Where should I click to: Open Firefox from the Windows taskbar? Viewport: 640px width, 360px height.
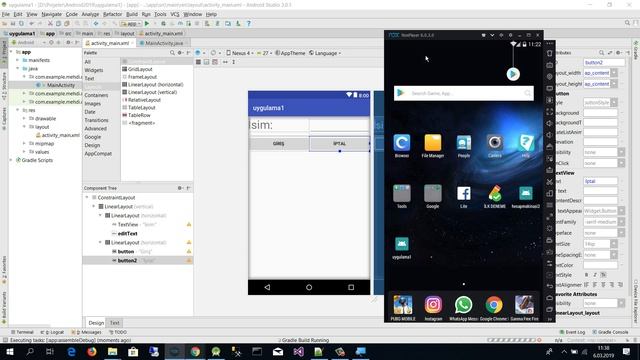point(91,351)
